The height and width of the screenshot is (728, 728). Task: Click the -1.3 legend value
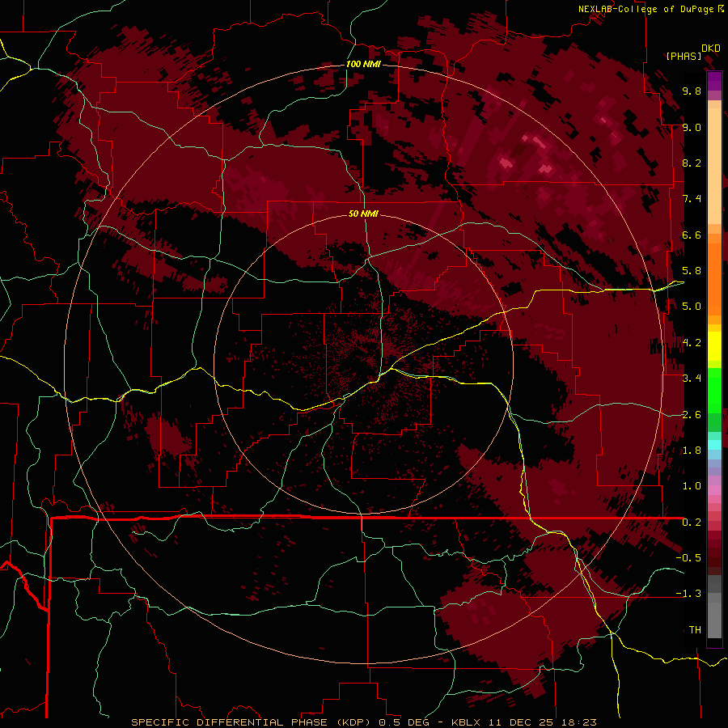coord(688,594)
